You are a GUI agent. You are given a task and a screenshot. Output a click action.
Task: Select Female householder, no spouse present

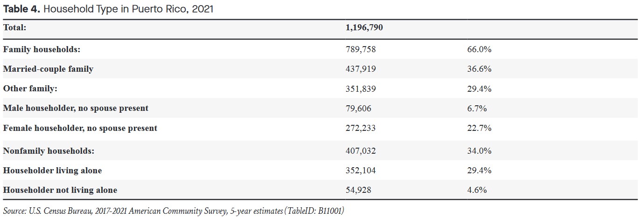[x=80, y=128]
